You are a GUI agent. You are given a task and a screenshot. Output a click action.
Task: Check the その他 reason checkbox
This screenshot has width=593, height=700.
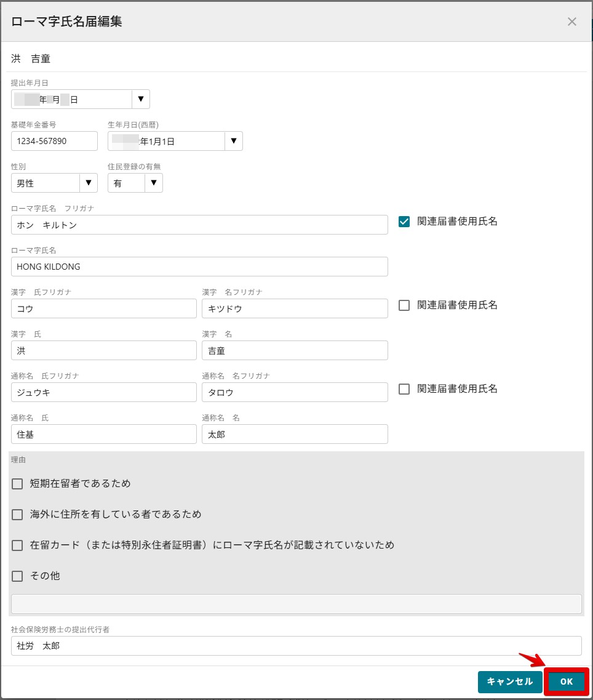[17, 576]
